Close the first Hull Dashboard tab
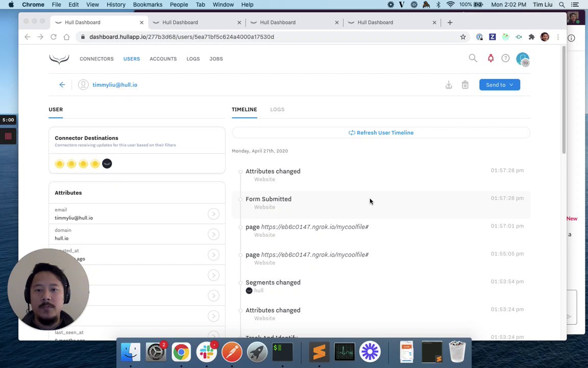 [x=142, y=22]
